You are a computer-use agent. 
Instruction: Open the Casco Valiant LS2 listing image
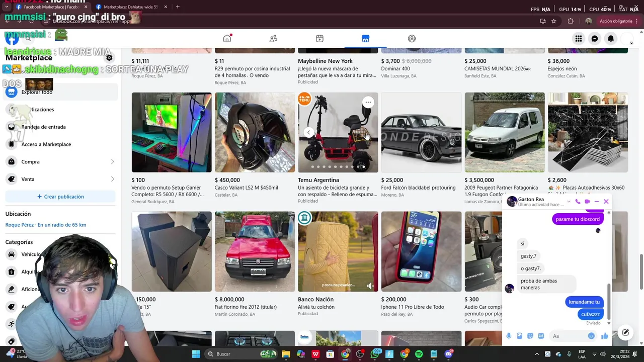[x=255, y=132]
